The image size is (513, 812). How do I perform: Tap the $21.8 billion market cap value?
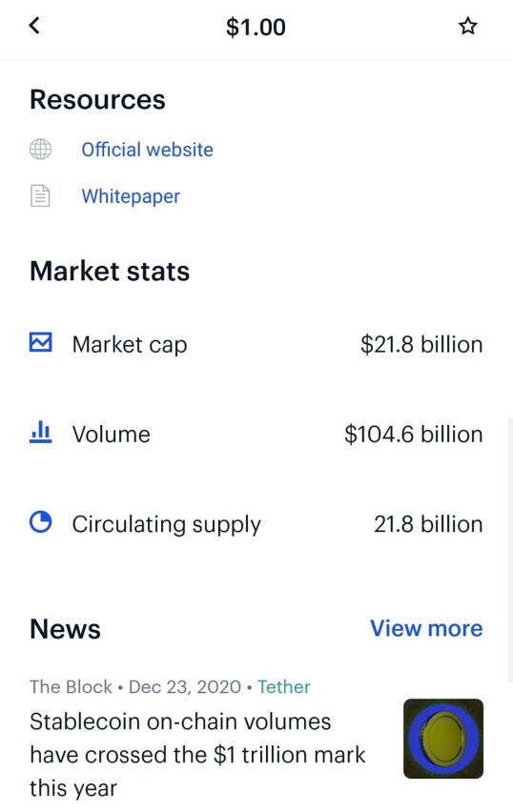coord(421,344)
